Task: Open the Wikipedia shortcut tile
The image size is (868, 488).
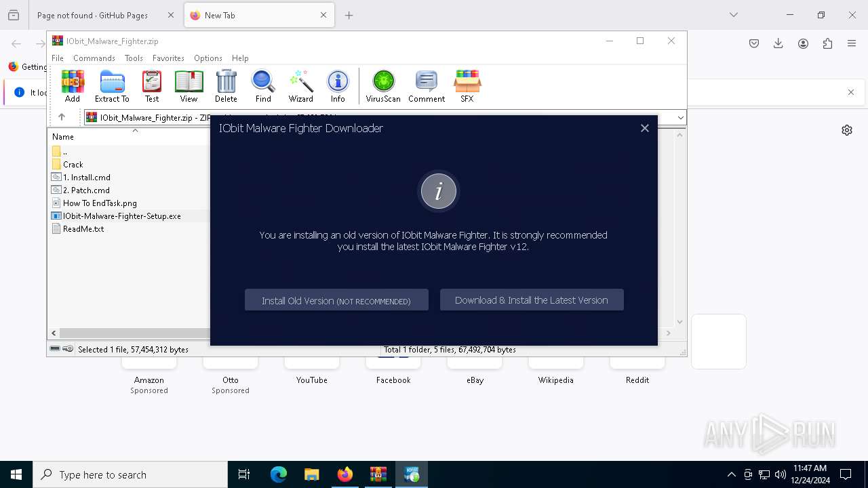Action: [556, 371]
